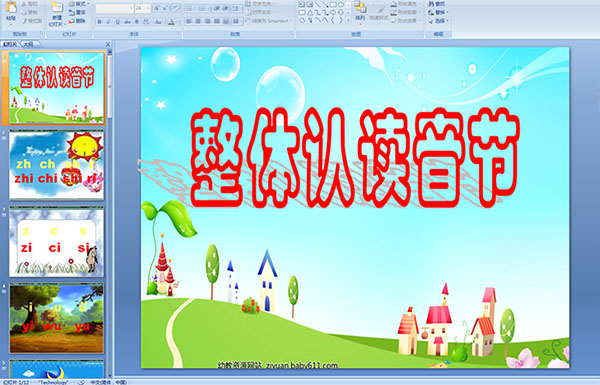Click the Center alignment icon
The height and width of the screenshot is (385, 600).
point(199,21)
